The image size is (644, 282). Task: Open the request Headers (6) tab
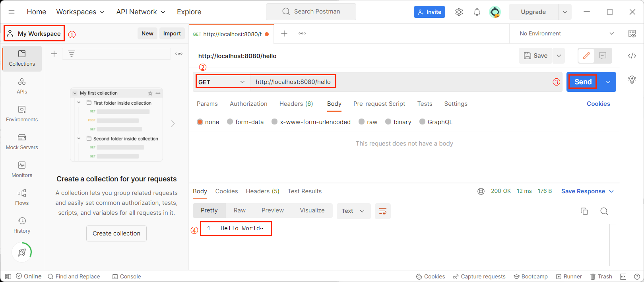tap(296, 104)
